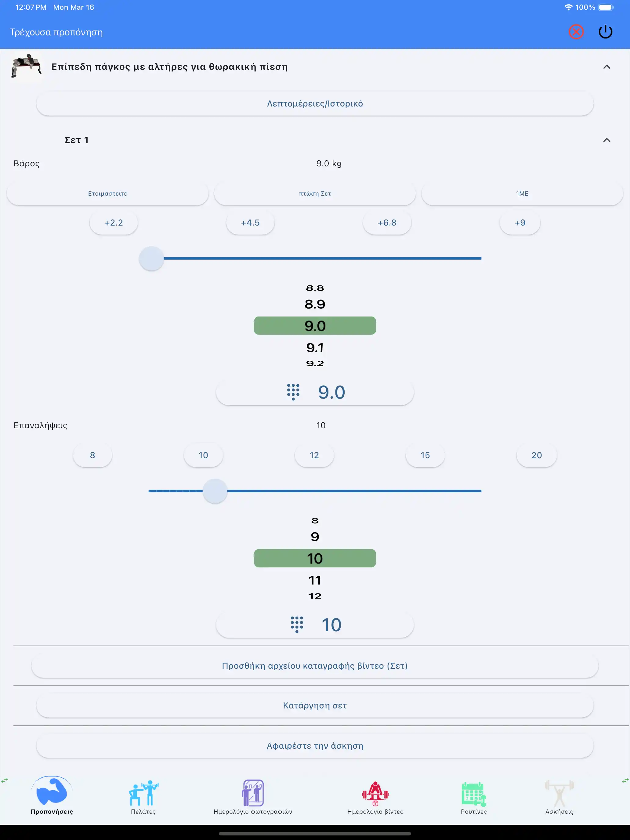This screenshot has height=840, width=630.
Task: Toggle the Ετοιμαστείτε warm-up set option
Action: pos(107,194)
